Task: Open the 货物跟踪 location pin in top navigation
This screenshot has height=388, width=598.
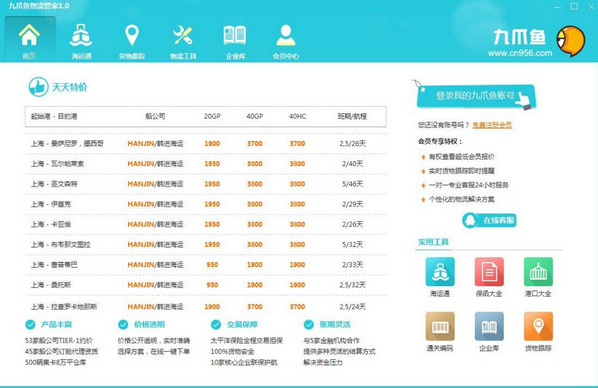Action: (x=132, y=35)
